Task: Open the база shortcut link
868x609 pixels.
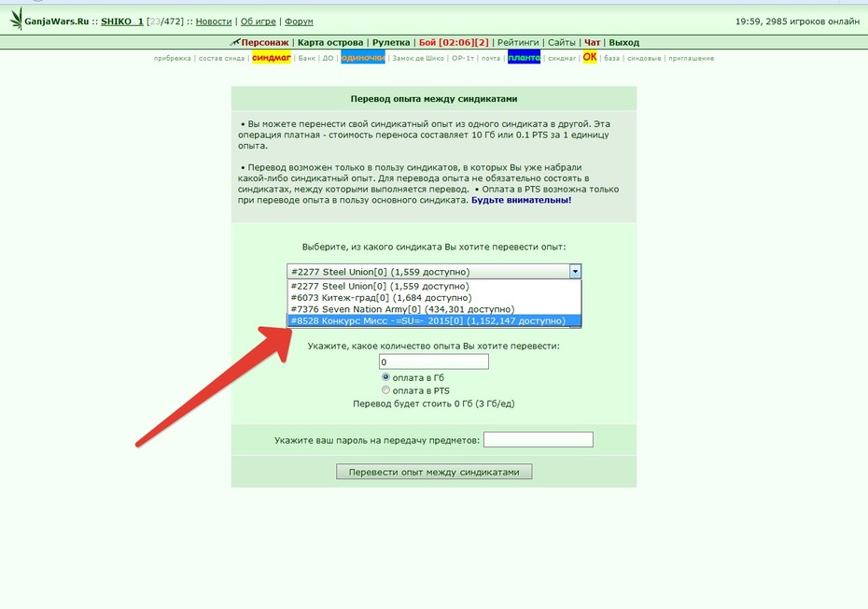Action: click(611, 58)
